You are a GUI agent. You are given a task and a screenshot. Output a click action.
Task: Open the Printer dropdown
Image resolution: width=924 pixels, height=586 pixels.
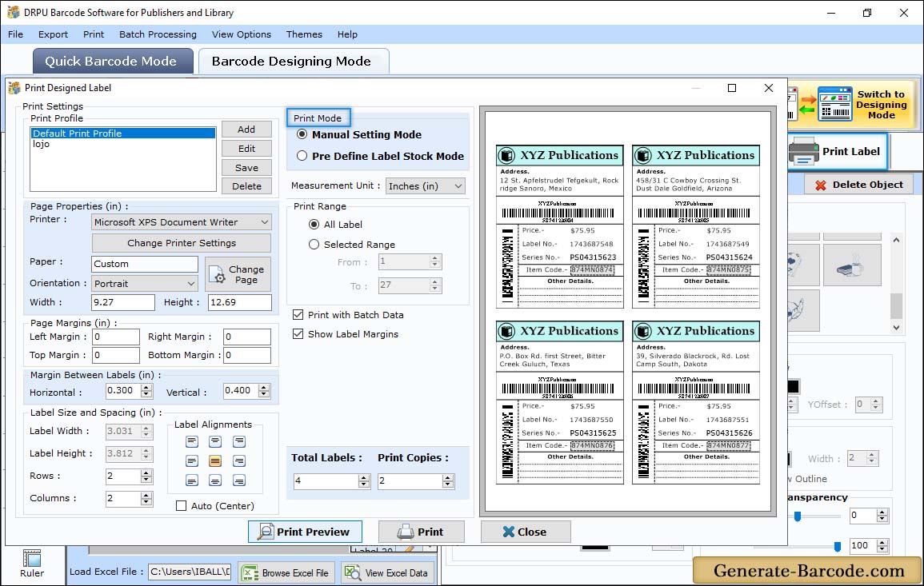182,222
